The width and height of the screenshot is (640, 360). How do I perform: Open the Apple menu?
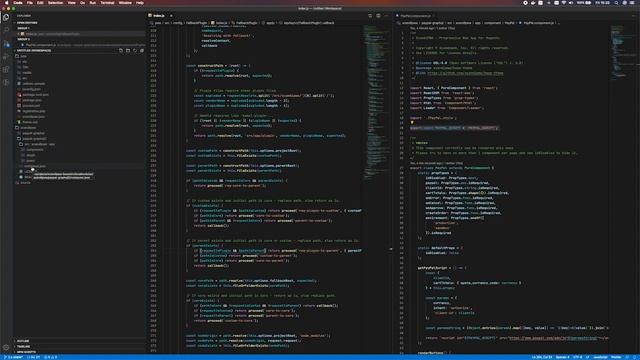[x=7, y=3]
